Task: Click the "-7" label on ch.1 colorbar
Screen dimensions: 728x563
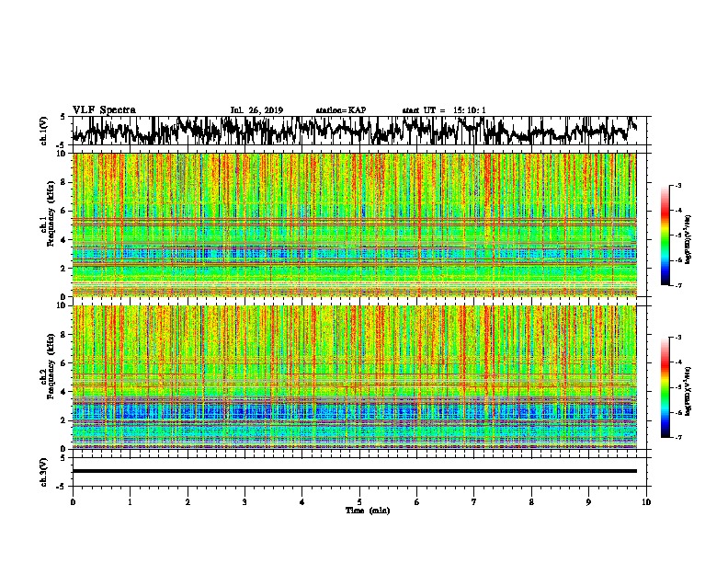Action: [x=678, y=285]
